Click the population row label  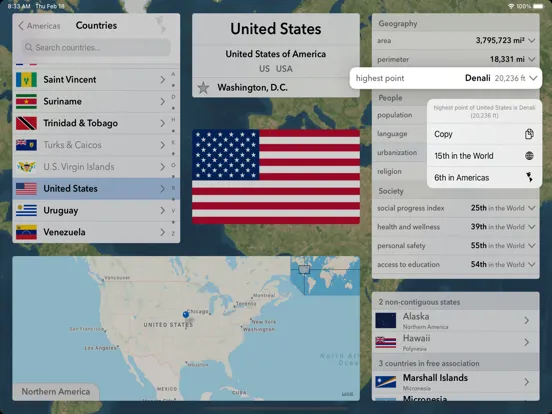395,115
